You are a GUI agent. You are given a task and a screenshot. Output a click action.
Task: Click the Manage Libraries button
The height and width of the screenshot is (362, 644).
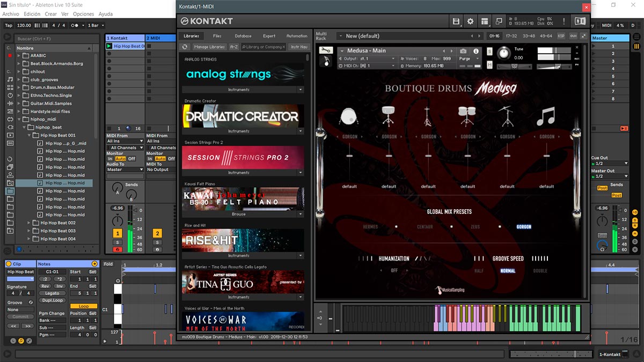pos(209,47)
